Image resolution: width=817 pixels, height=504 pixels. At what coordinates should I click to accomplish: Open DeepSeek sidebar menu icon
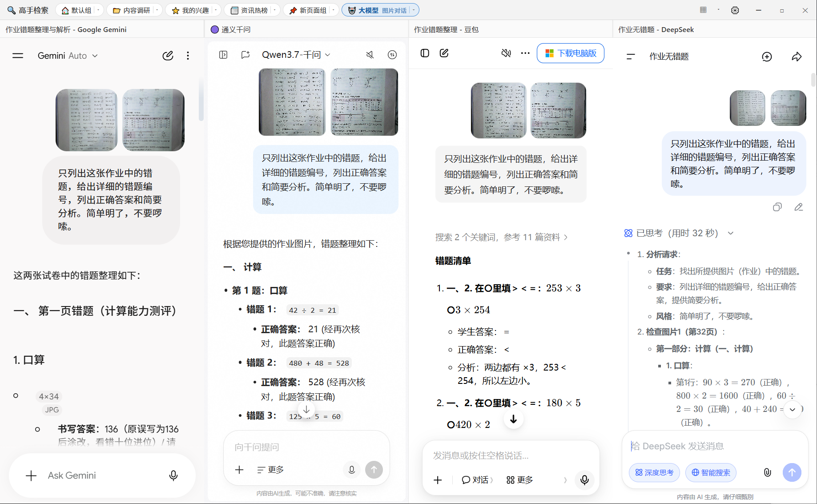(631, 56)
